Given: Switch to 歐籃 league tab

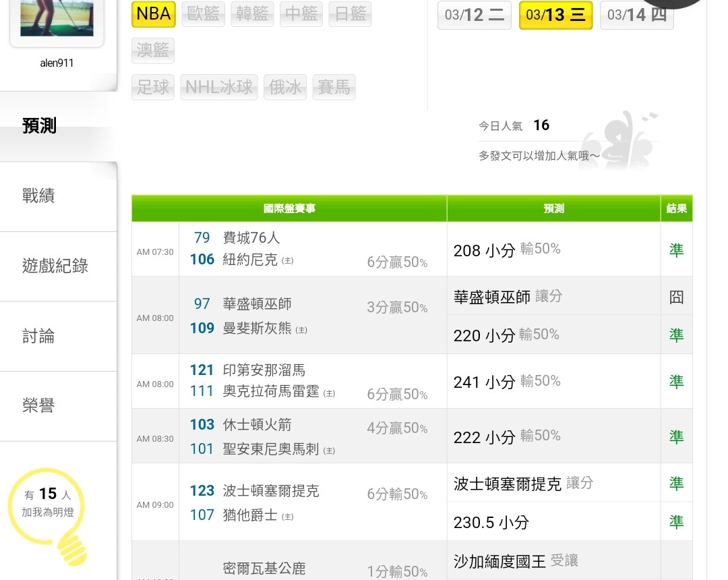Looking at the screenshot, I should click(204, 14).
